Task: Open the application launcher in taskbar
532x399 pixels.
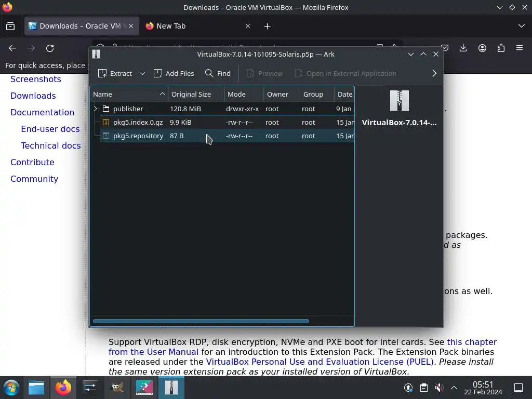Action: [x=11, y=388]
